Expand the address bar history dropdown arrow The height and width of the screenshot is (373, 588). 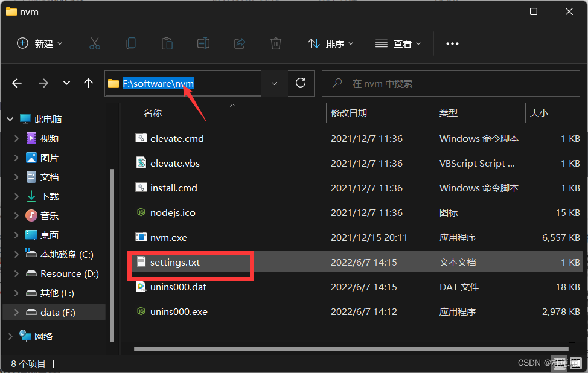[274, 83]
